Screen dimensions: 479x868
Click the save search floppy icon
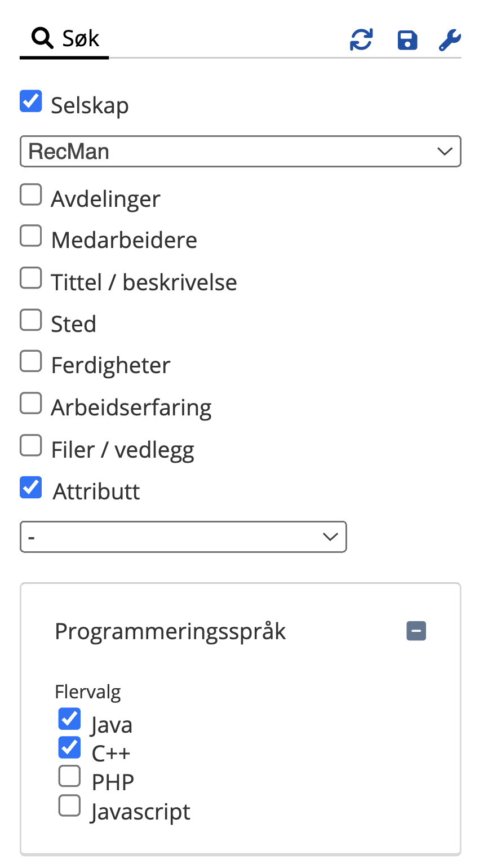click(407, 40)
